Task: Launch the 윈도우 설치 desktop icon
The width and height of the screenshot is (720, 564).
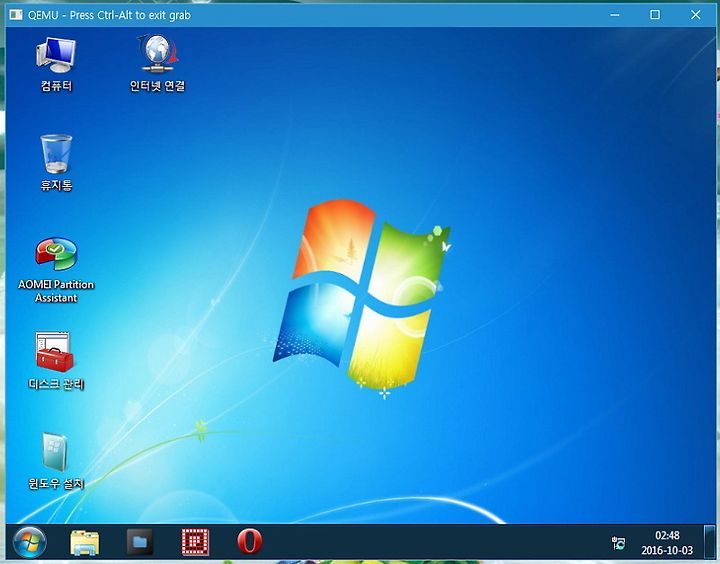Action: coord(56,461)
